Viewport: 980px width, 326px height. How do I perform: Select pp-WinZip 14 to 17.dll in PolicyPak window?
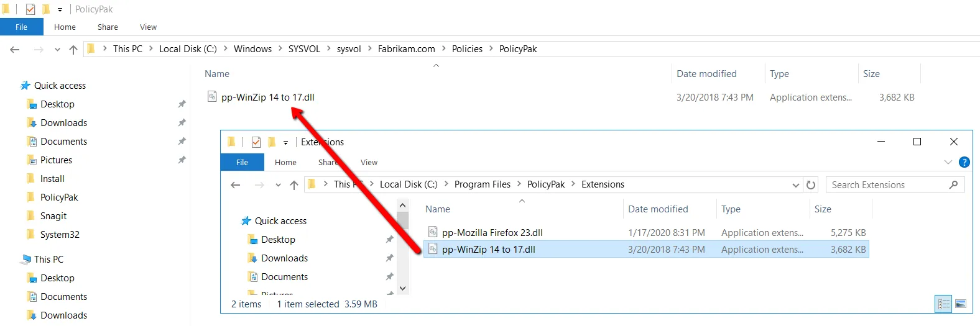coord(267,97)
